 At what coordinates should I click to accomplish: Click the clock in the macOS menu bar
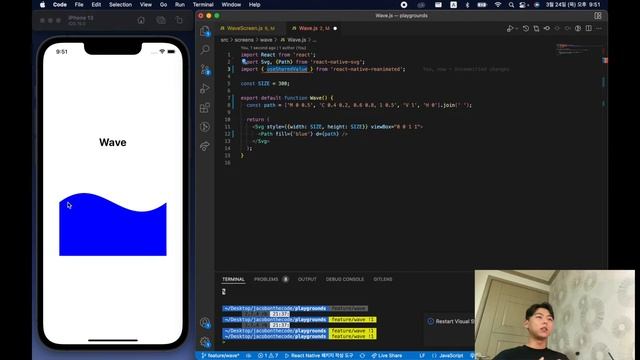click(x=573, y=5)
